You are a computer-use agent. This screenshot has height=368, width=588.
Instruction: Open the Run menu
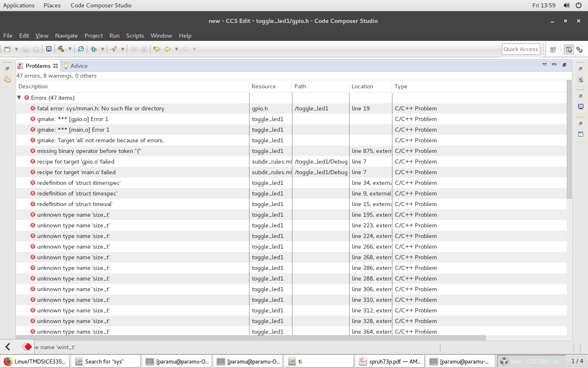click(x=114, y=36)
